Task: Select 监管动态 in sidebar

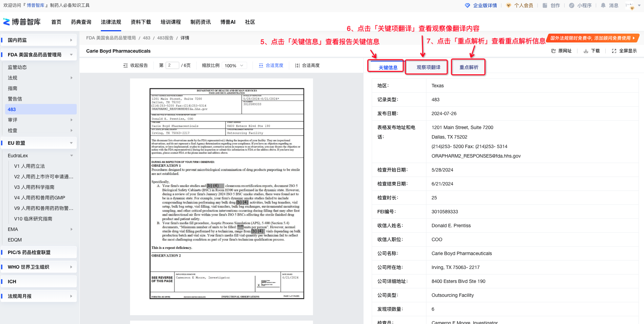Action: click(17, 67)
